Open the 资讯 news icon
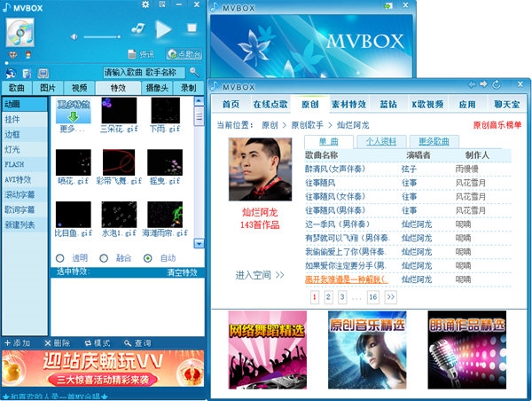Image resolution: width=532 pixels, height=401 pixels. click(x=141, y=54)
